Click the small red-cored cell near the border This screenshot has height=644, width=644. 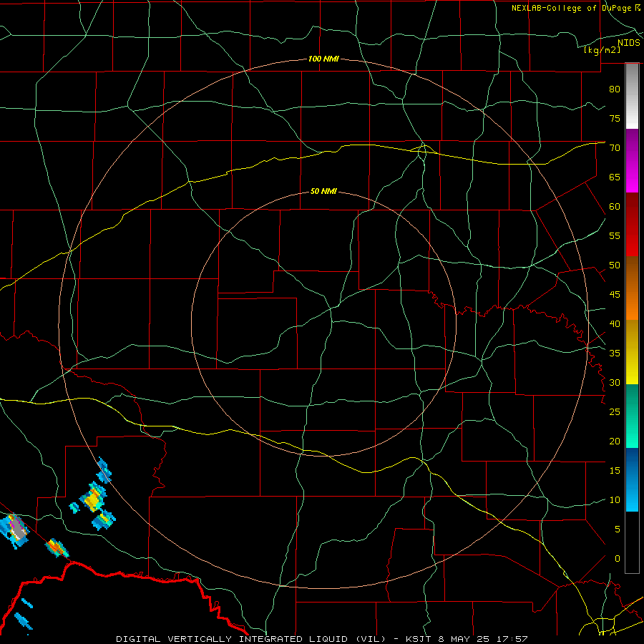57,548
